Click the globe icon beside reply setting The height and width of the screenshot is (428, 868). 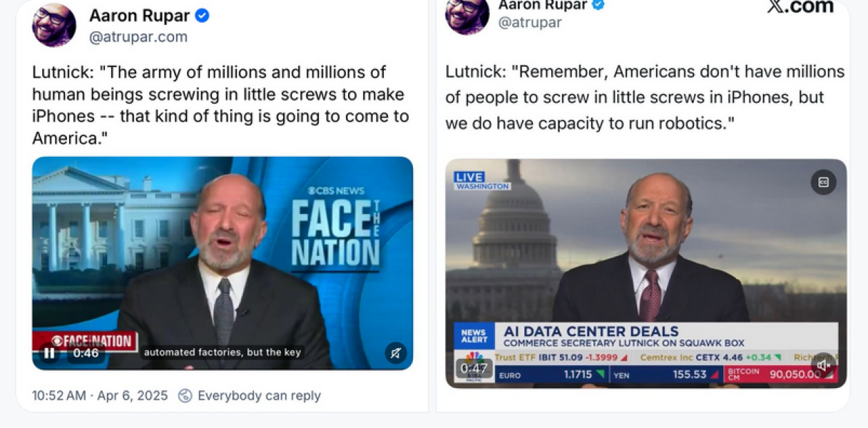(185, 395)
